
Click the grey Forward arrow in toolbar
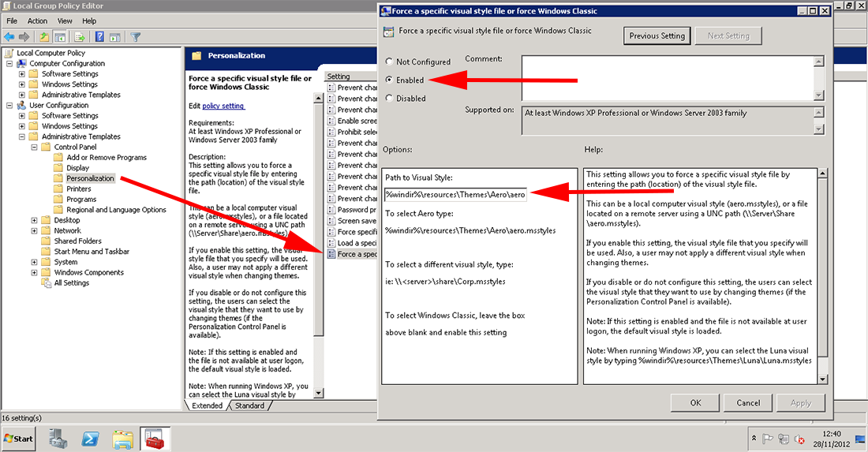[x=24, y=37]
